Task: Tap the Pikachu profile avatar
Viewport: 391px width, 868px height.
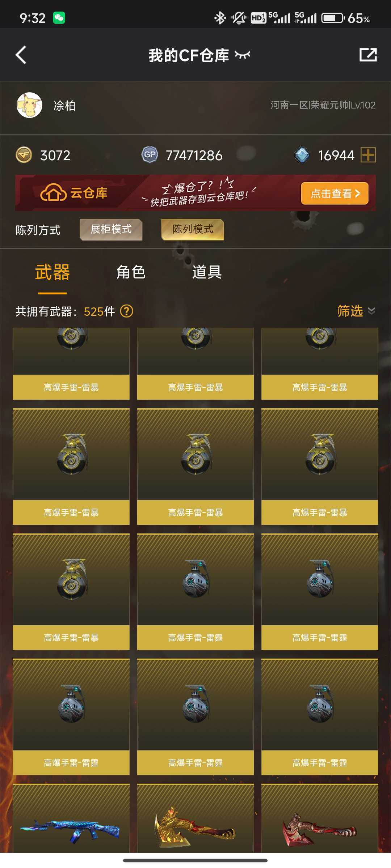Action: pos(29,105)
